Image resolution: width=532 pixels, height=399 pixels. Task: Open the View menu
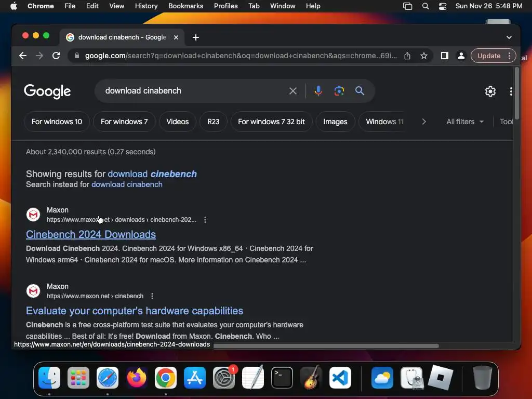pos(116,6)
